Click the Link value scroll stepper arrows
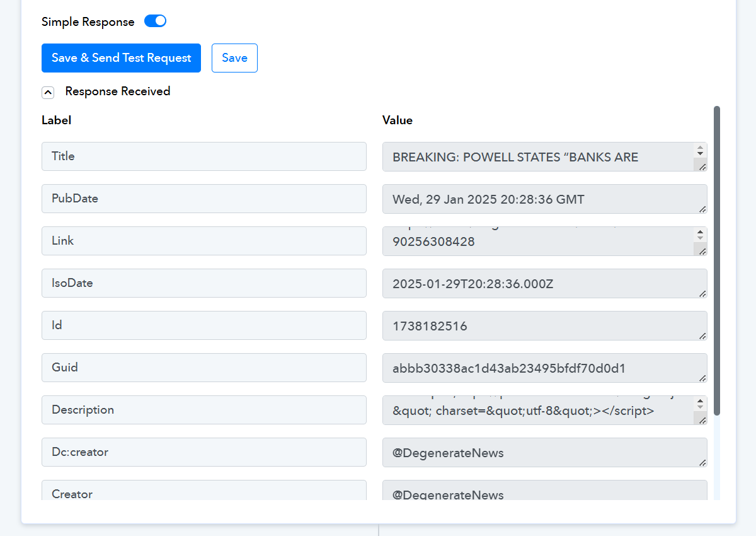Viewport: 756px width, 536px height. tap(700, 235)
